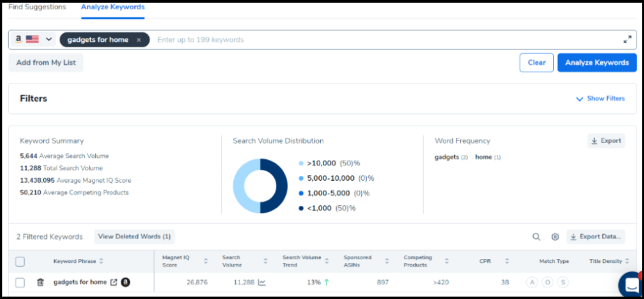644x299 pixels.
Task: Tick the gadgets for home row checkbox
Action: click(20, 282)
